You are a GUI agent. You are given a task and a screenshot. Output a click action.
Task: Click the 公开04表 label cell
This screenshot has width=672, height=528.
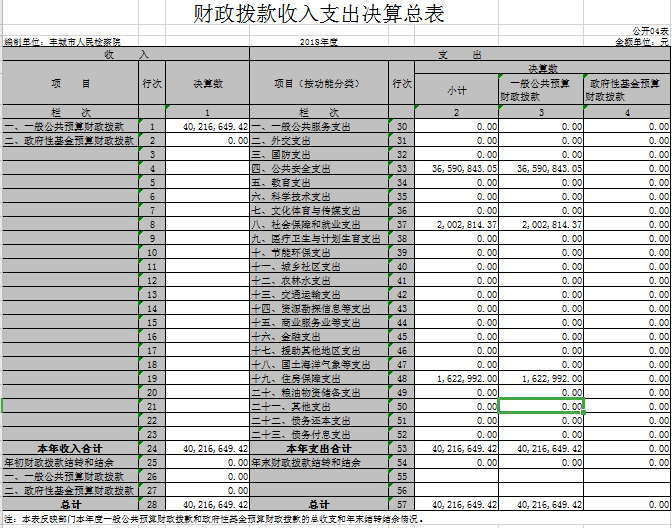650,31
